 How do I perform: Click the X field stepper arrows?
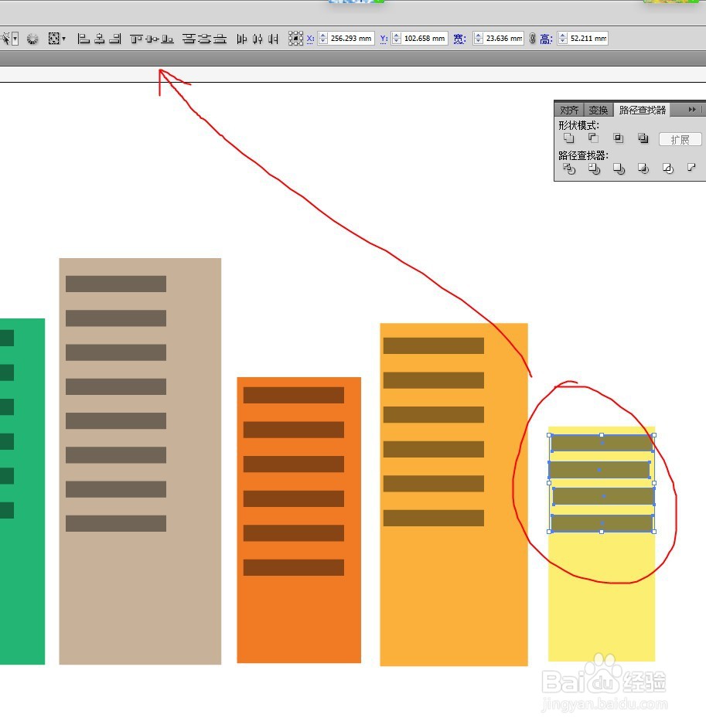coord(323,39)
